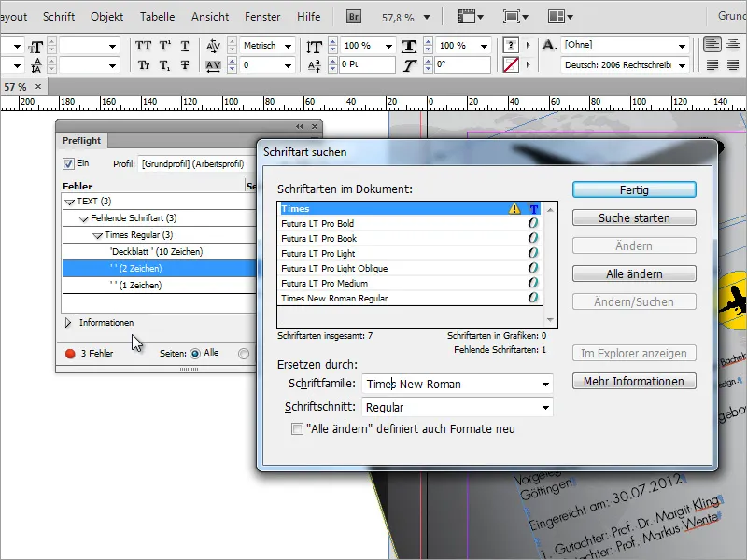Click the Vertical Scale icon

click(314, 46)
